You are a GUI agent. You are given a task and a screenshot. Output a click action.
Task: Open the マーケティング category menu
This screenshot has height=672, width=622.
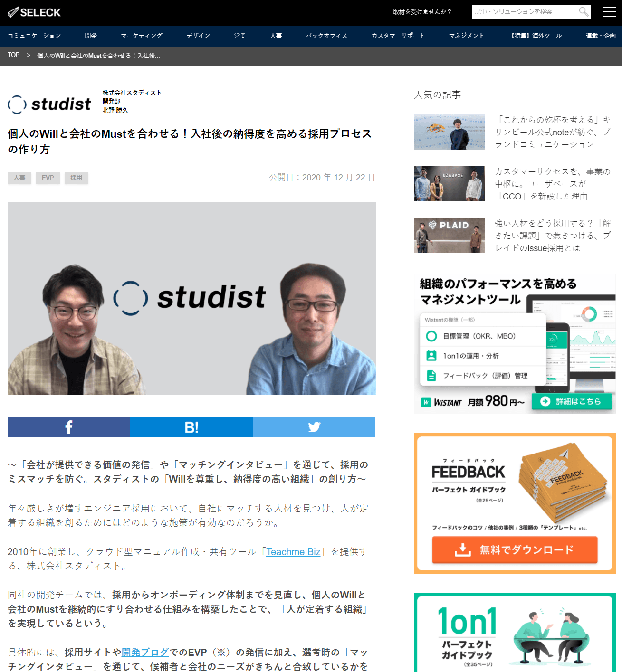point(141,36)
